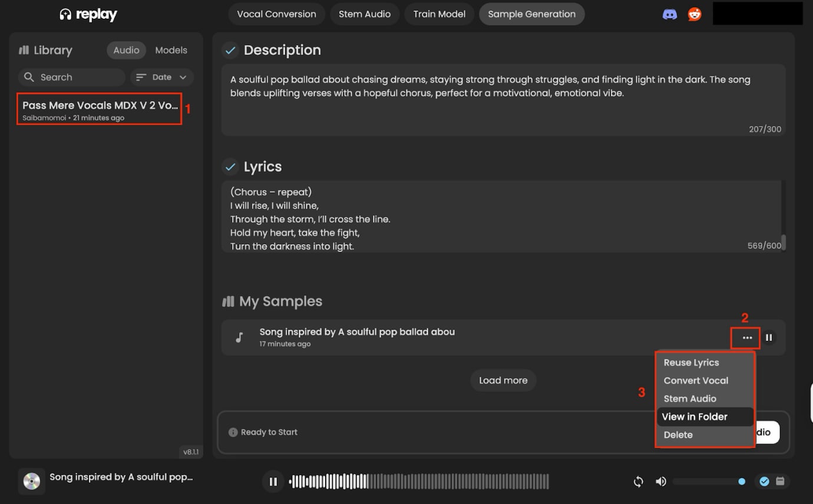Open the Discord community icon
Image resolution: width=813 pixels, height=504 pixels.
(670, 15)
